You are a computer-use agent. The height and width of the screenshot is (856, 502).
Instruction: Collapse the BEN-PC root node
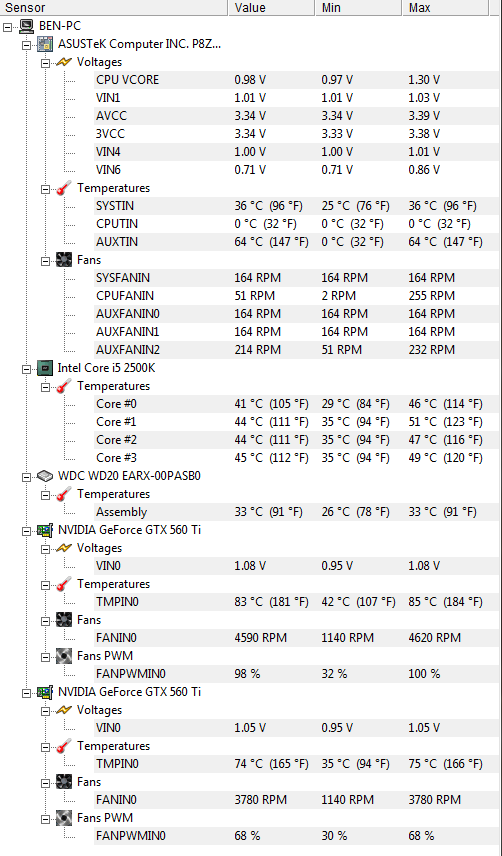tap(8, 26)
